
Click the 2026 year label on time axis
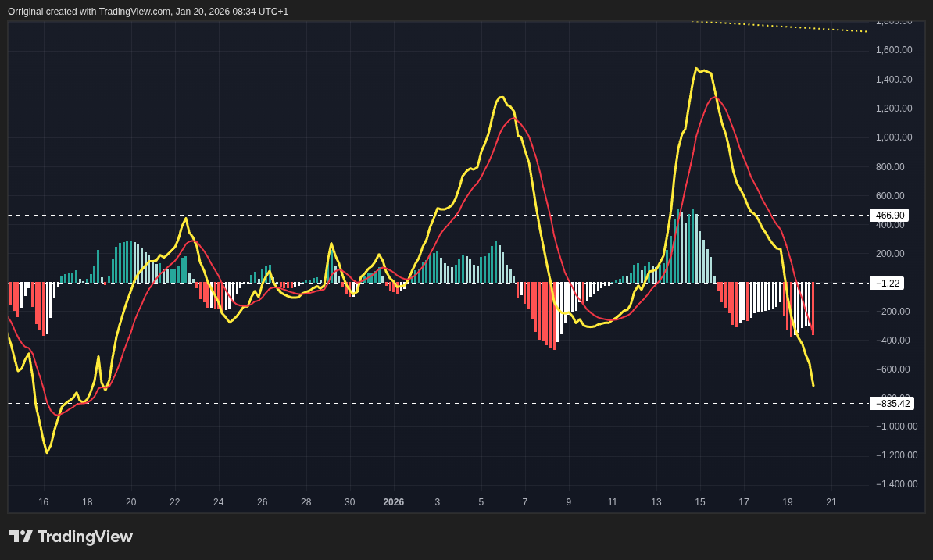coord(393,502)
